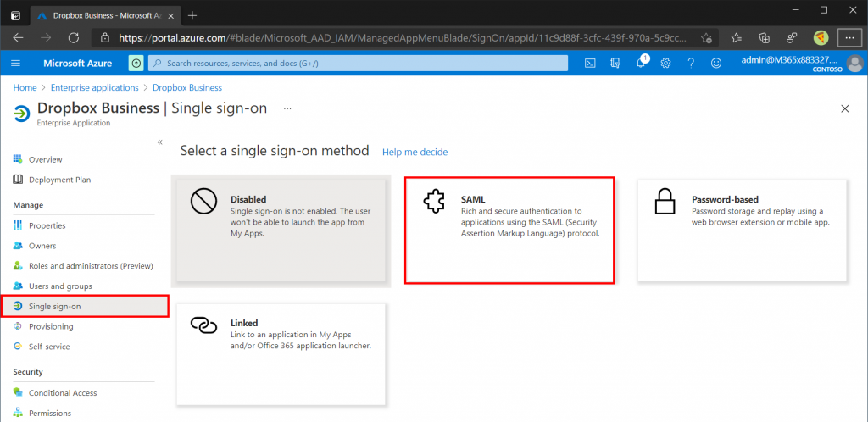Image resolution: width=868 pixels, height=422 pixels.
Task: Click the Home breadcrumb link
Action: point(25,87)
